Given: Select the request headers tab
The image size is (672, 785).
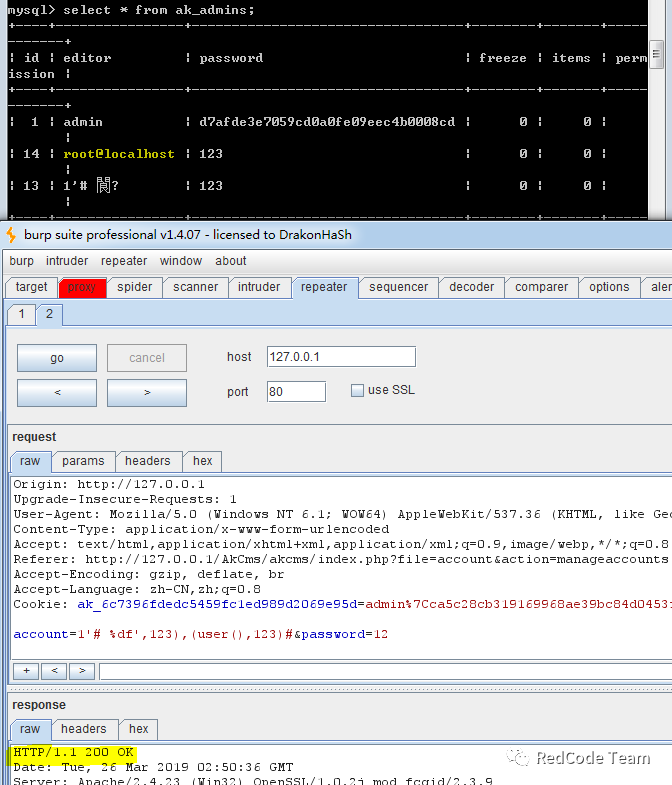Looking at the screenshot, I should pyautogui.click(x=148, y=461).
